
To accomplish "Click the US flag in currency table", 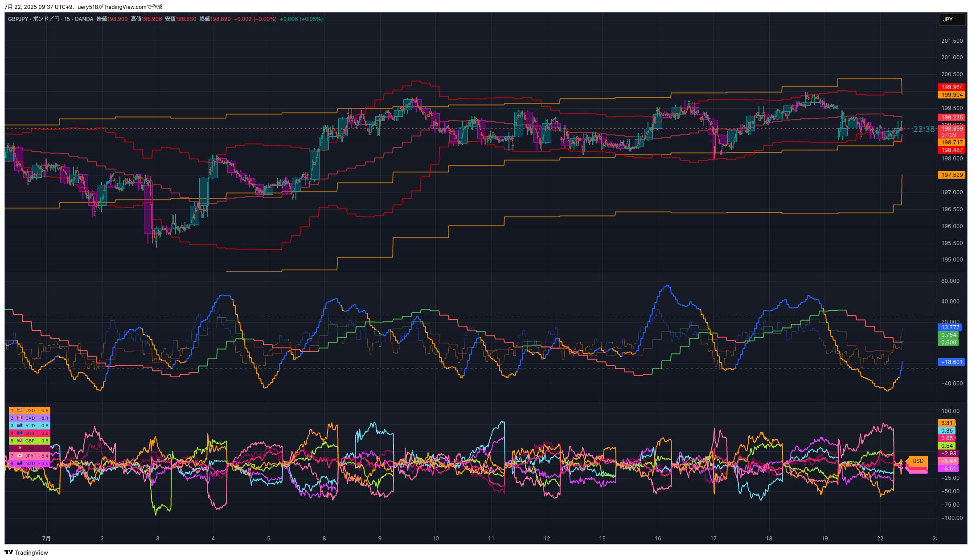I will (x=20, y=410).
